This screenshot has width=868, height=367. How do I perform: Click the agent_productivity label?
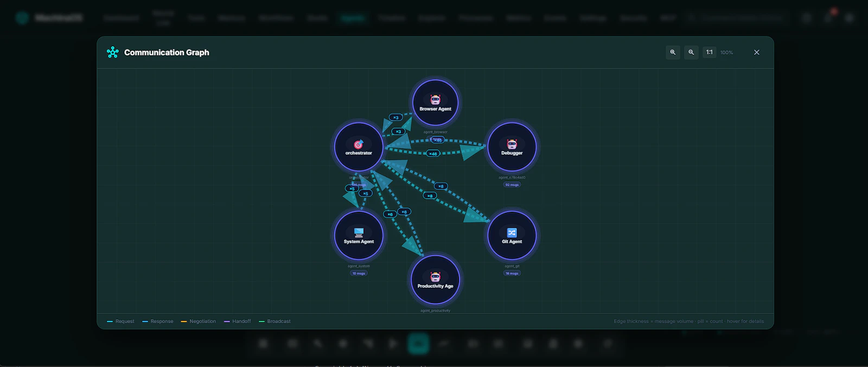click(435, 311)
